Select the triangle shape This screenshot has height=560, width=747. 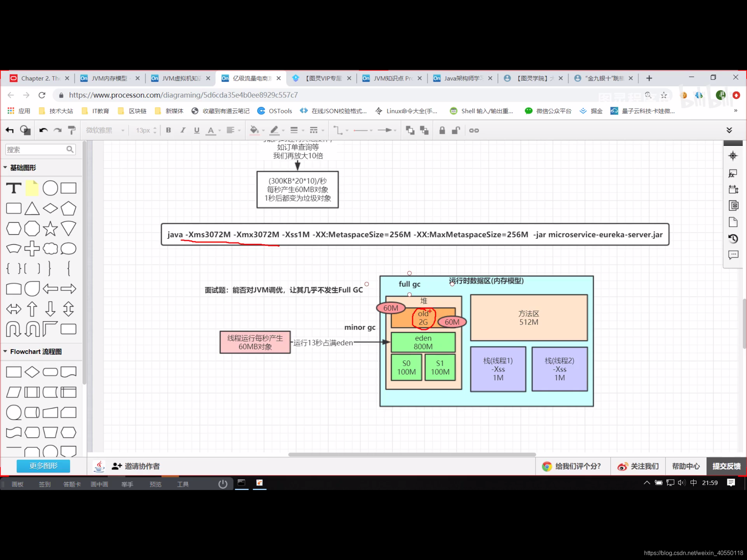[x=32, y=209]
